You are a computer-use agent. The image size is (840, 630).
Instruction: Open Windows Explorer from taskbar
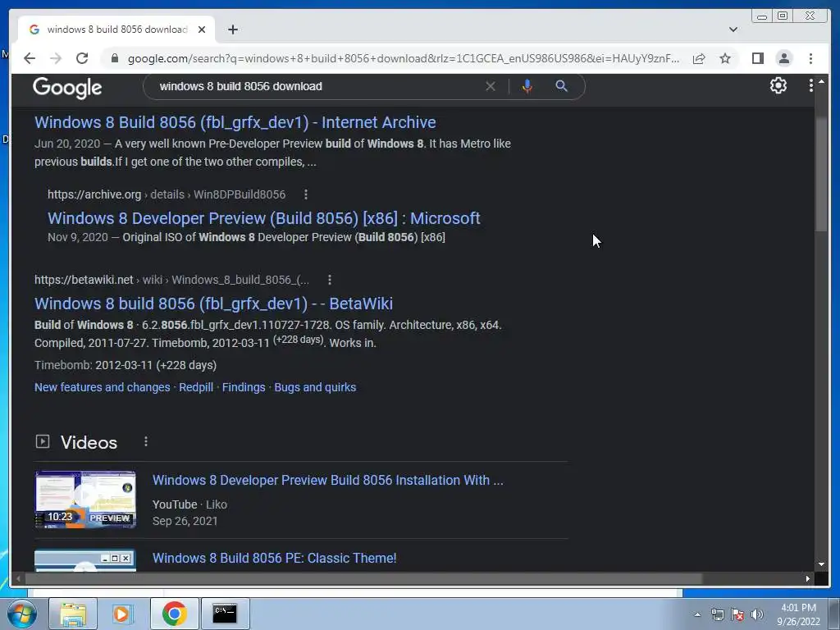tap(73, 614)
